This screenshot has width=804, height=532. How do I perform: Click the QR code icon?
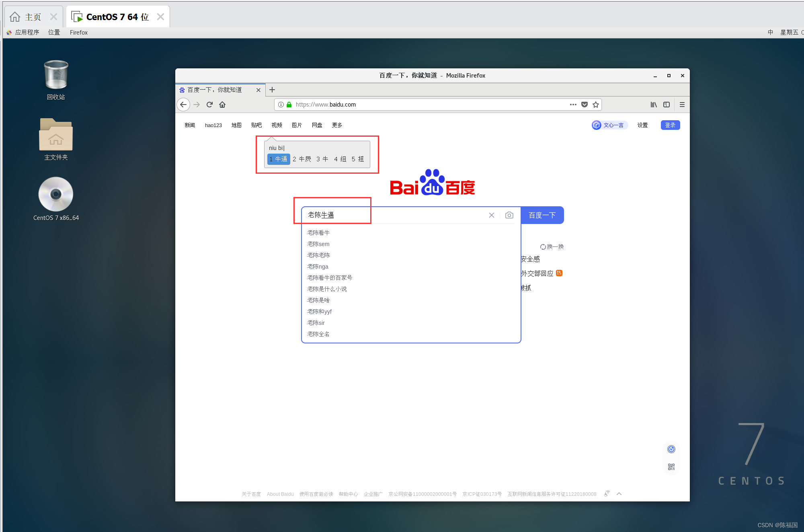(671, 467)
